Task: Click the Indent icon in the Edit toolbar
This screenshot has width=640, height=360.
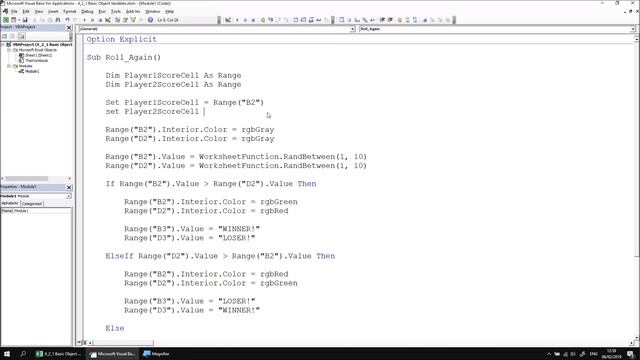Action: tap(382, 20)
